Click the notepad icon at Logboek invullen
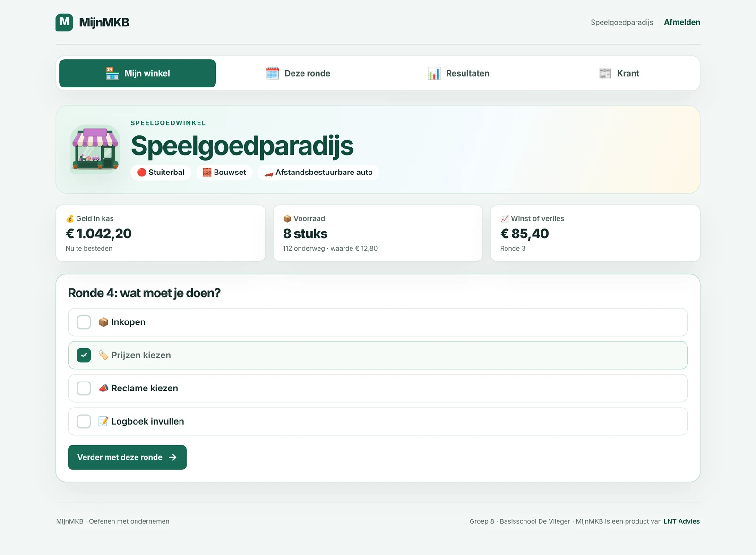The image size is (756, 555). click(103, 421)
